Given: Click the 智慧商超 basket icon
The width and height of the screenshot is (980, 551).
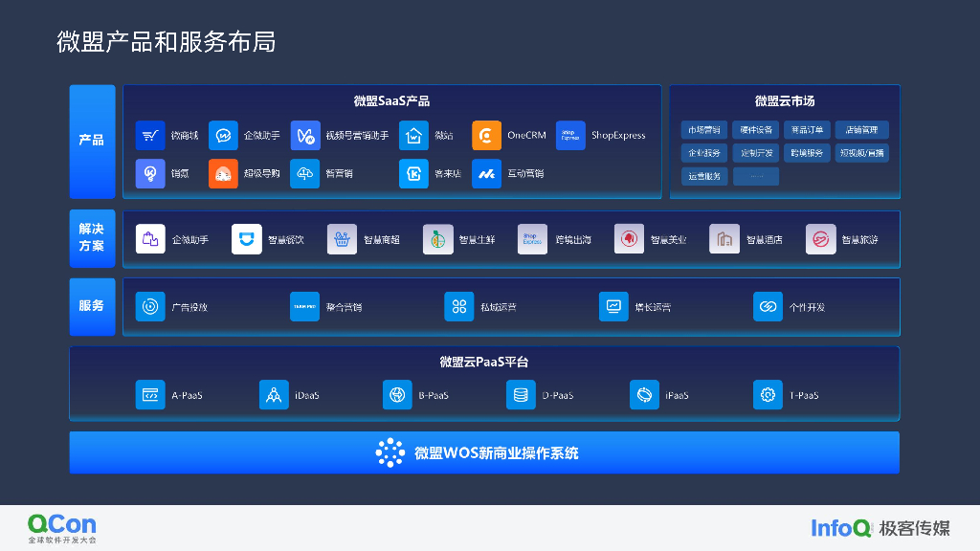Looking at the screenshot, I should tap(342, 239).
